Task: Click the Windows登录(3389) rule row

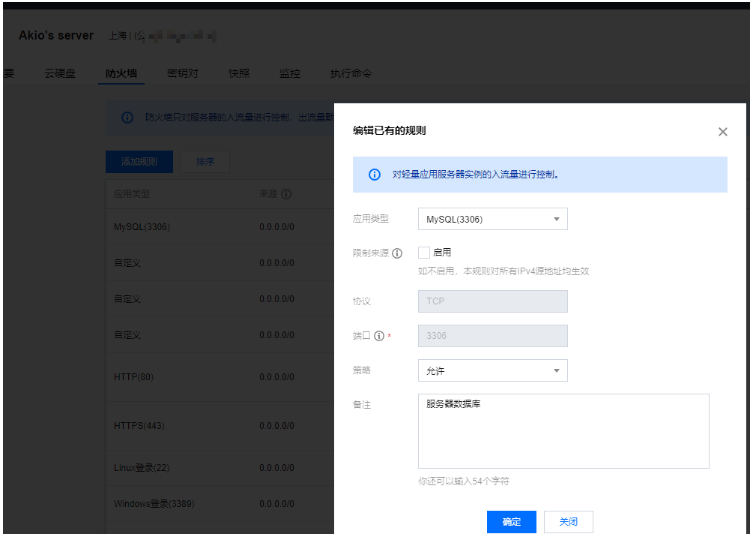Action: click(x=220, y=503)
